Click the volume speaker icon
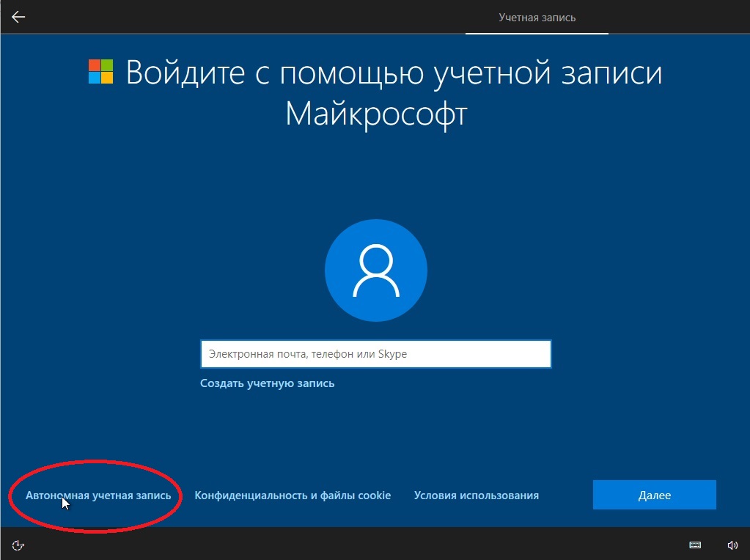The width and height of the screenshot is (750, 560). click(x=732, y=545)
